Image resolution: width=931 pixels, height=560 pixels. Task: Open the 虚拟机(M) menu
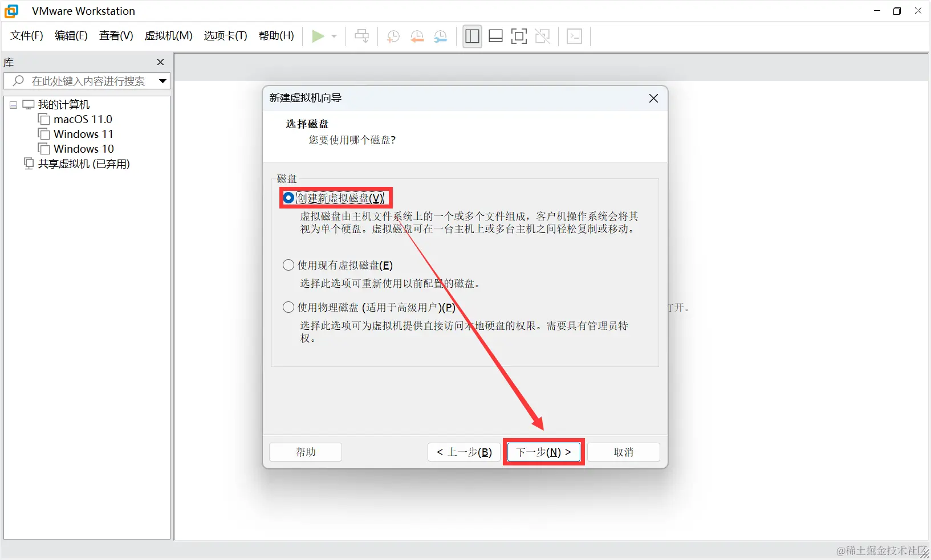[x=169, y=36]
